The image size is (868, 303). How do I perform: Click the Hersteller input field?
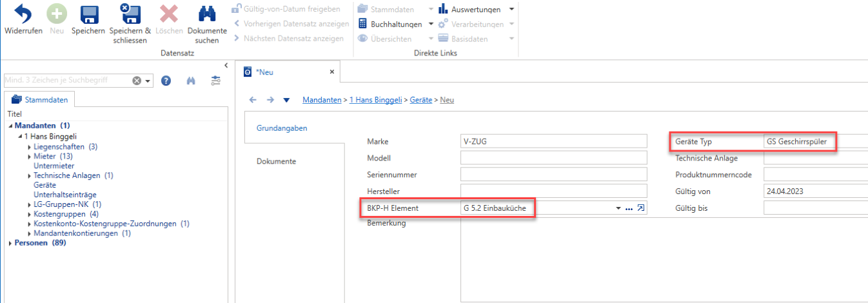point(554,191)
